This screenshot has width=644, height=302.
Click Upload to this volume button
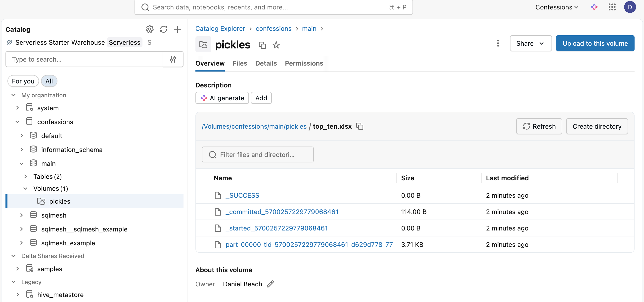[595, 43]
